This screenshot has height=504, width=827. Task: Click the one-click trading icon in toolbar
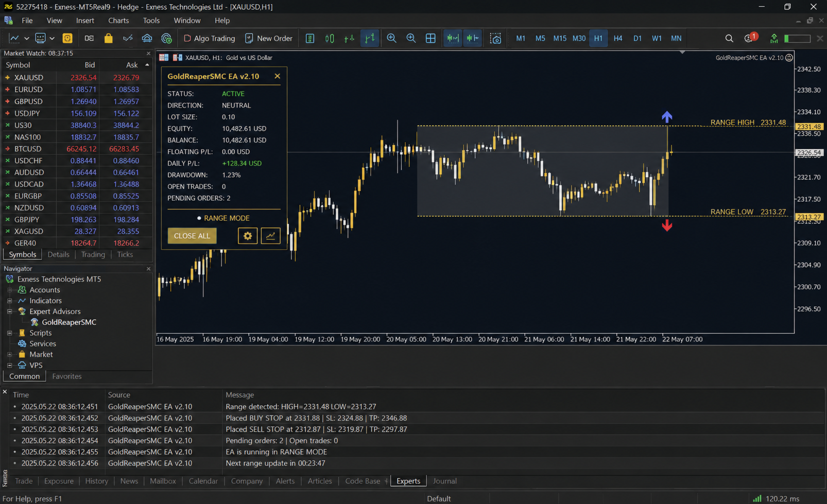coord(89,38)
